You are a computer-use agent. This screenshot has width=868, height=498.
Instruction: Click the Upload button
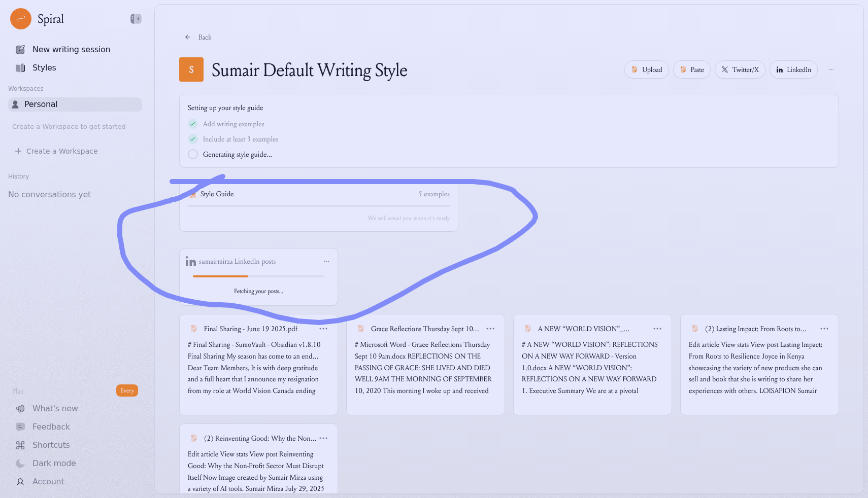(x=646, y=69)
